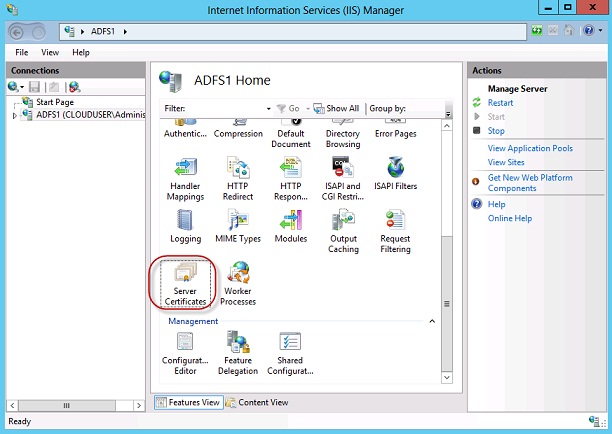This screenshot has width=612, height=434.
Task: Click Help link in Actions pane
Action: coord(496,204)
